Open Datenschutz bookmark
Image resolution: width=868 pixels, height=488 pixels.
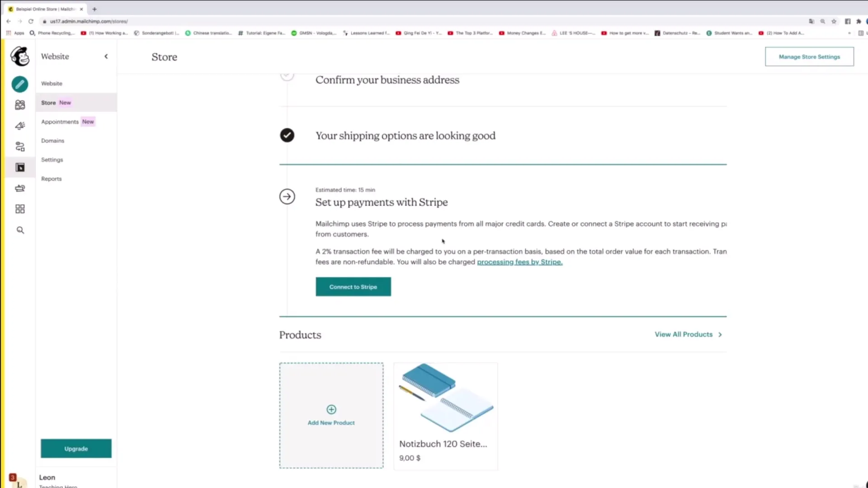coord(678,33)
